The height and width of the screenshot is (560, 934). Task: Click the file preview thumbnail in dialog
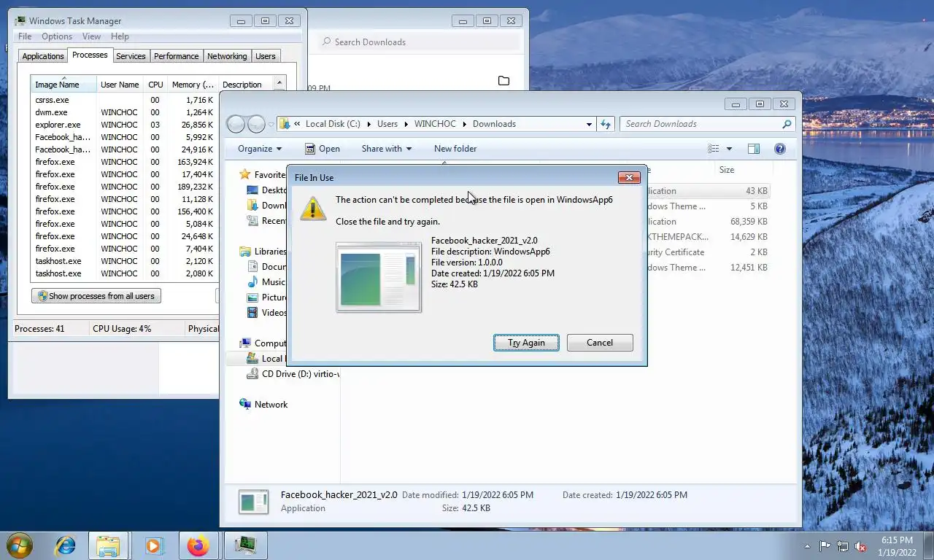coord(379,278)
